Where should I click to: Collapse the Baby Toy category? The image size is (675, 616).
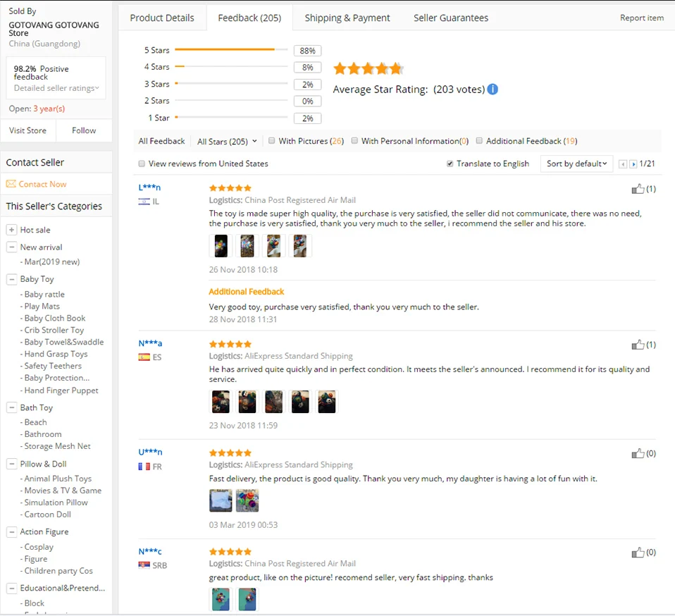[11, 279]
